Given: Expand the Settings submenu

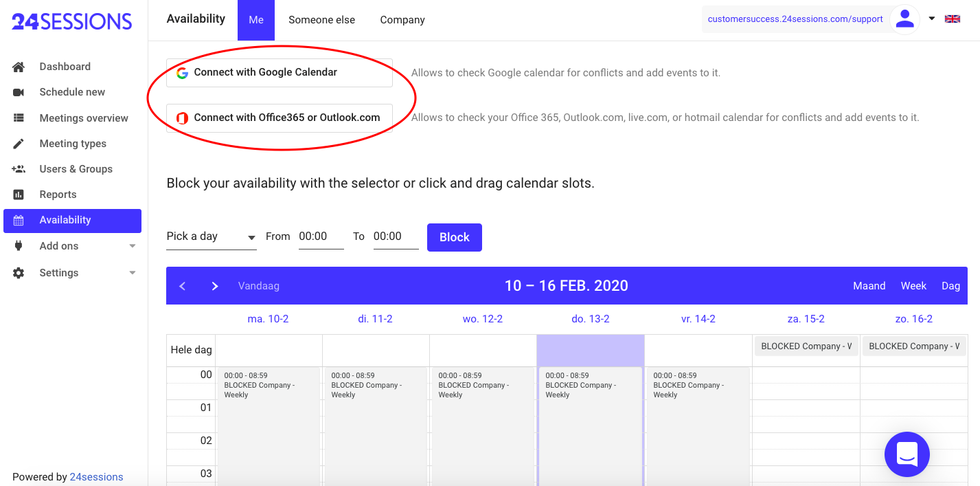Looking at the screenshot, I should 133,273.
